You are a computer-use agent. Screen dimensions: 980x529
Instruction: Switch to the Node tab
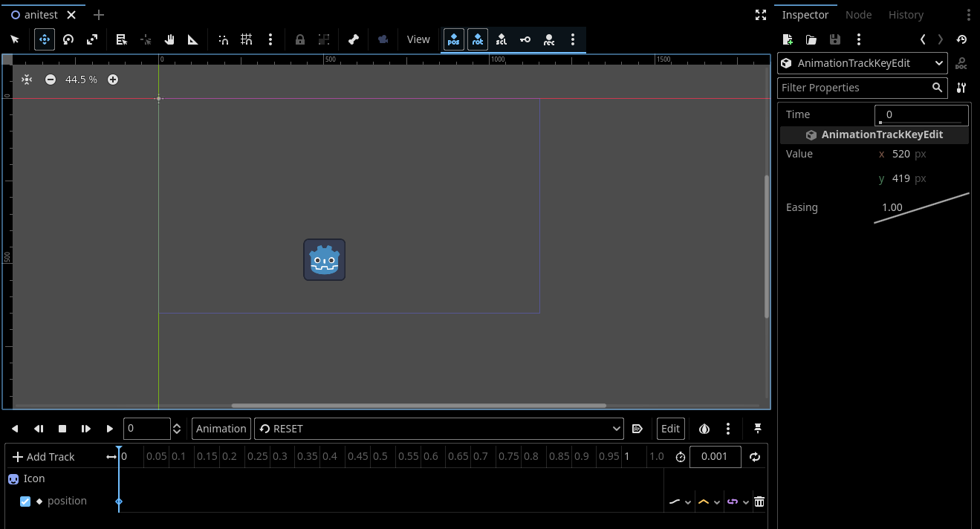coord(858,14)
